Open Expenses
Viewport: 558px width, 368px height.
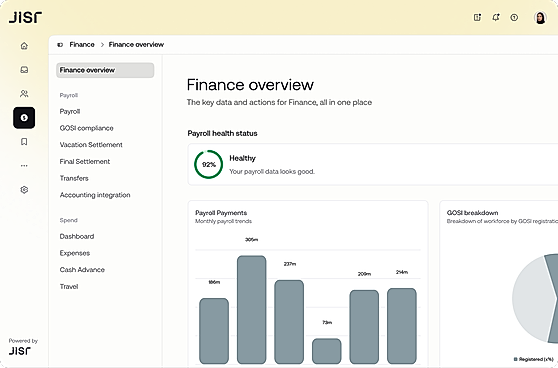point(75,253)
